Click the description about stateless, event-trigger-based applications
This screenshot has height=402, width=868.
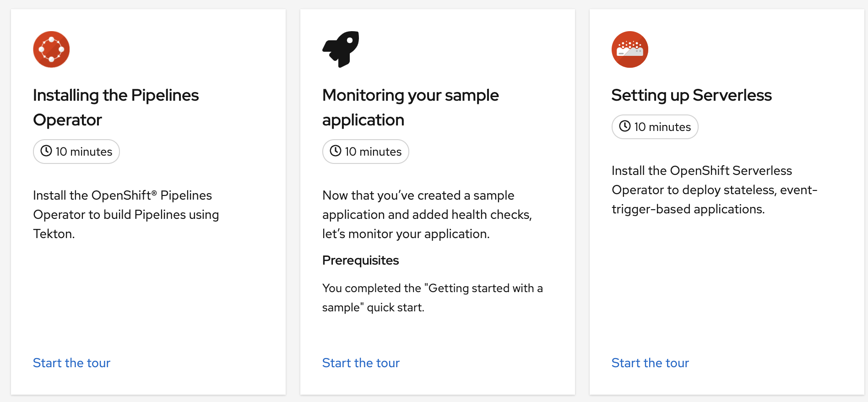714,190
